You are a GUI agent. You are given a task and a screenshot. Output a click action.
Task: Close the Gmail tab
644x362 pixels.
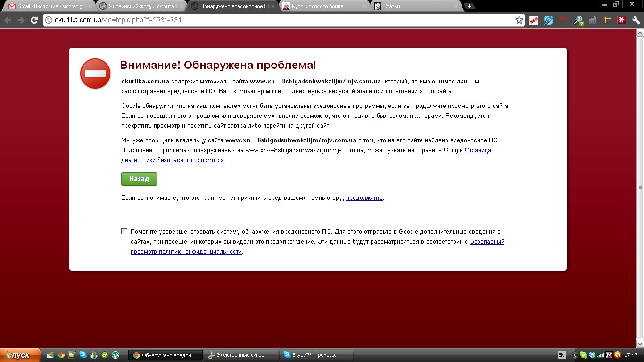(x=89, y=6)
